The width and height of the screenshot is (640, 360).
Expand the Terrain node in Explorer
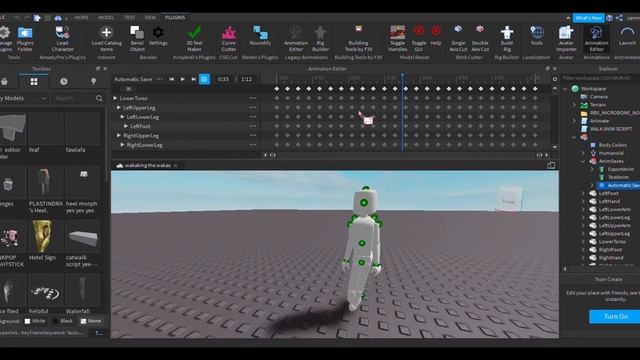tap(574, 105)
